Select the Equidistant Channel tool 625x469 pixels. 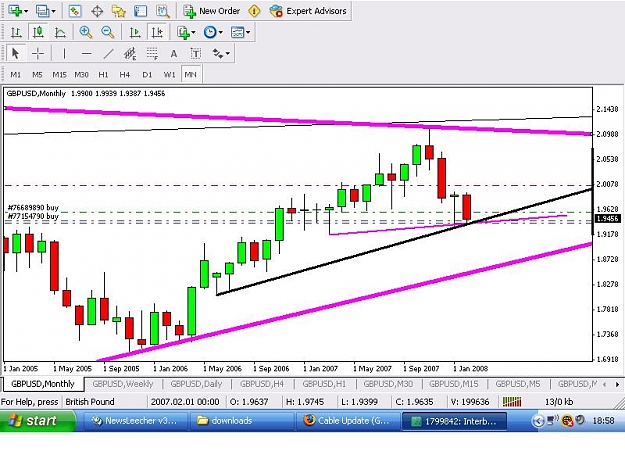pos(130,53)
